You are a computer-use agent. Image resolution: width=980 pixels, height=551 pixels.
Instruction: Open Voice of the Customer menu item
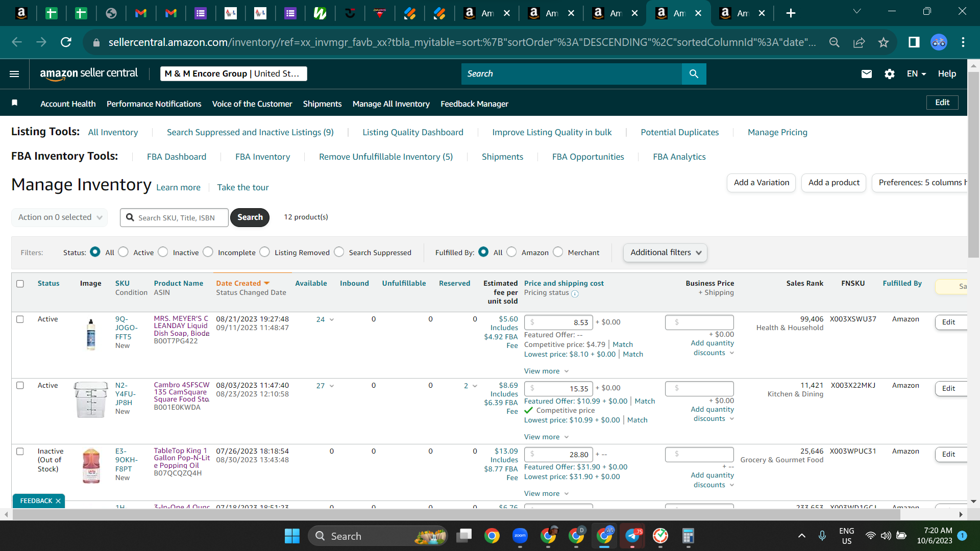[252, 104]
